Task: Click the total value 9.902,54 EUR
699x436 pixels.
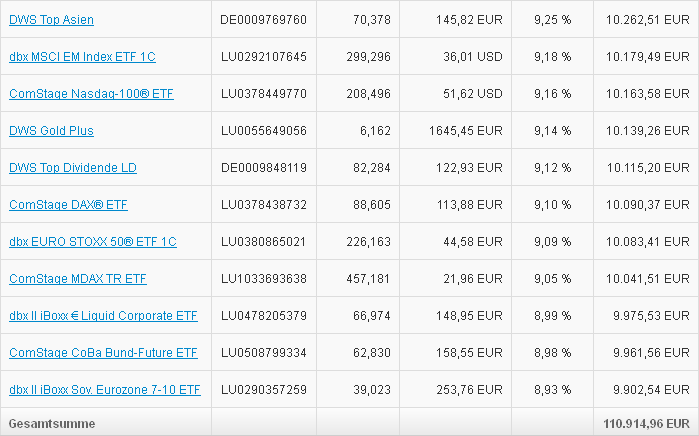Action: tap(651, 390)
